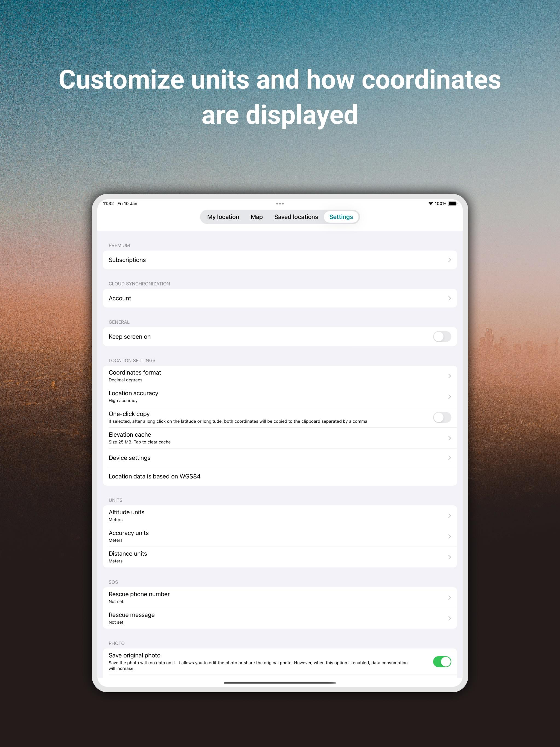
Task: Tap the three-dot multitasking icon
Action: click(280, 204)
